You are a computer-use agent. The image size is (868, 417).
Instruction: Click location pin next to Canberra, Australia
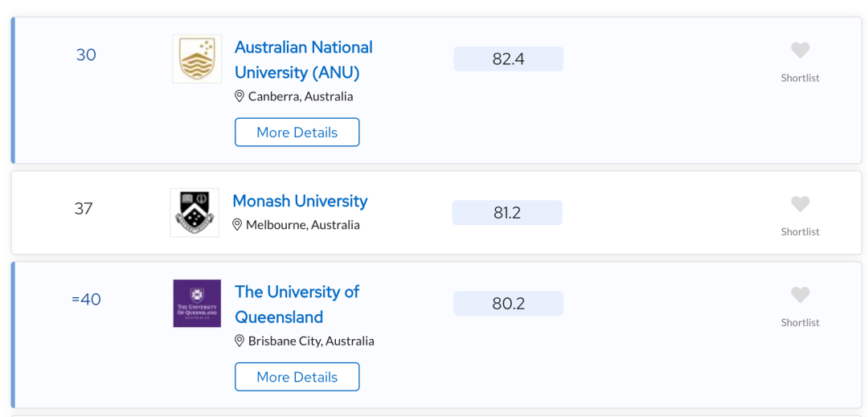[240, 96]
